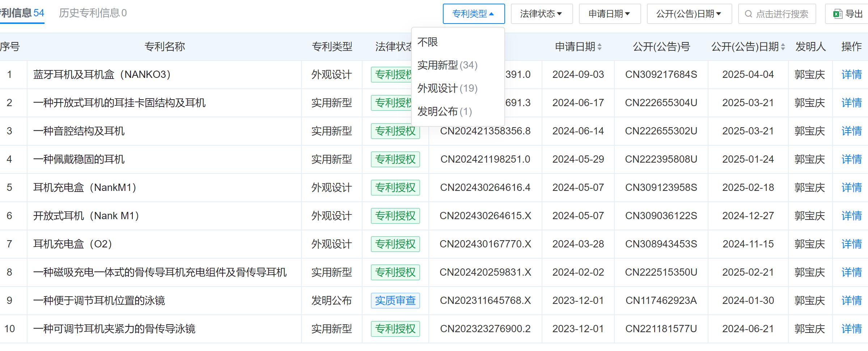868x351 pixels.
Task: Click the patent search input field
Action: point(782,14)
